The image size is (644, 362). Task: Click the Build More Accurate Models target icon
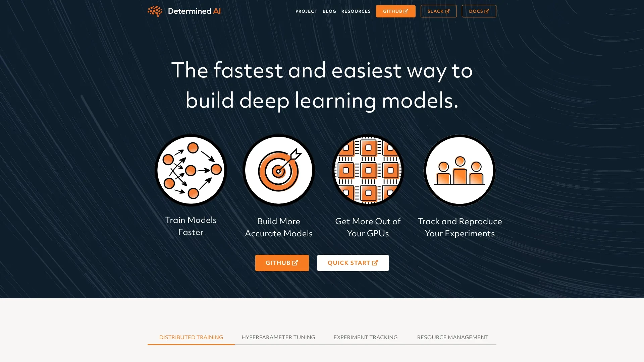pos(279,170)
